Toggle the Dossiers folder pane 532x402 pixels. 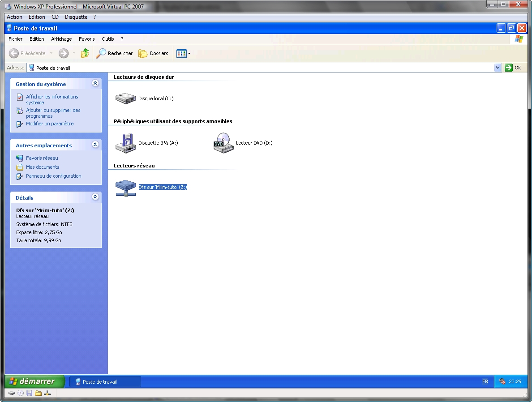153,53
